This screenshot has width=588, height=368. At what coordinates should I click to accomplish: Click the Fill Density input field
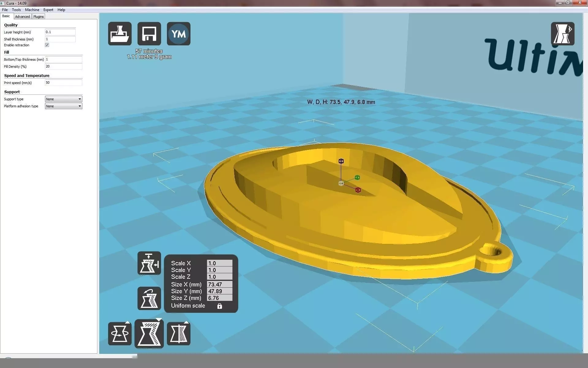click(63, 67)
